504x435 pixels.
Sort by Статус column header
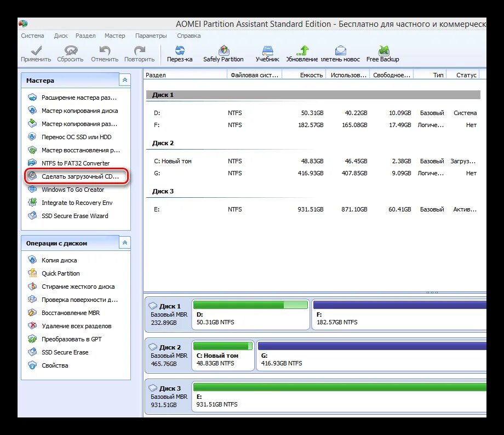point(463,75)
